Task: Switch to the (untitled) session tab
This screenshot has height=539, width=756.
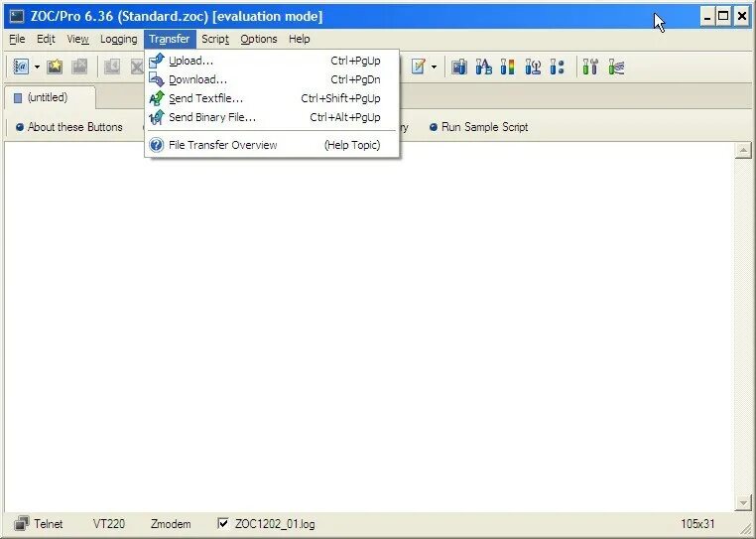Action: (x=50, y=98)
